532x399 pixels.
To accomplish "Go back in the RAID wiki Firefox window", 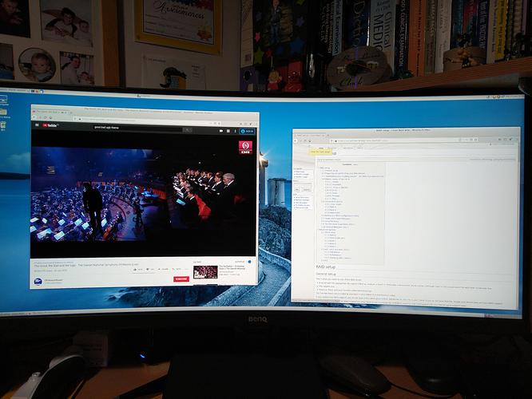I will tap(296, 140).
